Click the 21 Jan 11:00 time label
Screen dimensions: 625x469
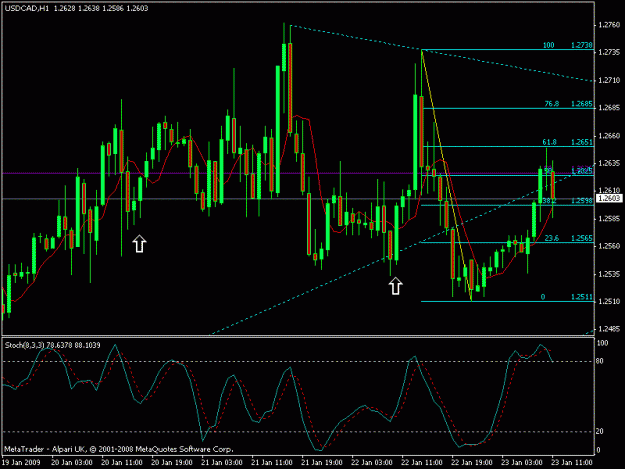coord(272,462)
